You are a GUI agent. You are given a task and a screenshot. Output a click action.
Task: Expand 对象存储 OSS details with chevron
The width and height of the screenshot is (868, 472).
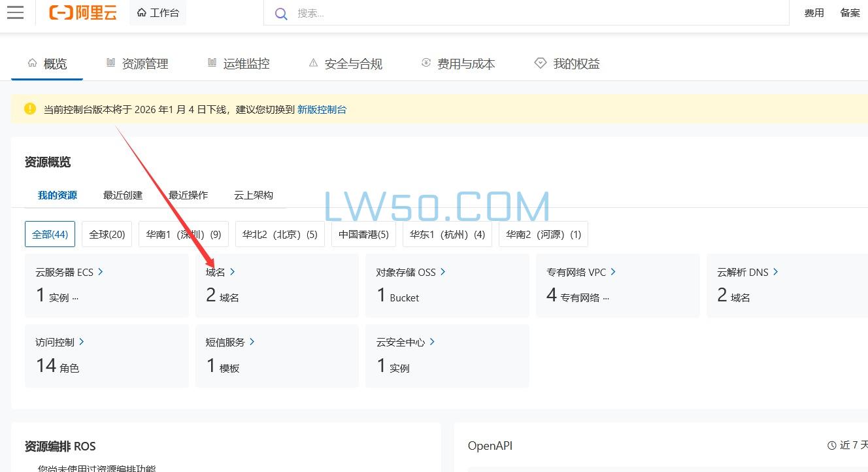(442, 272)
